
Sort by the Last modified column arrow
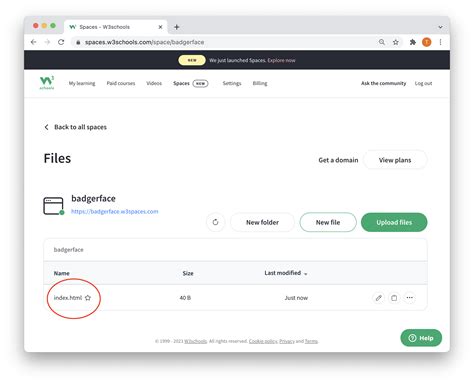click(306, 274)
